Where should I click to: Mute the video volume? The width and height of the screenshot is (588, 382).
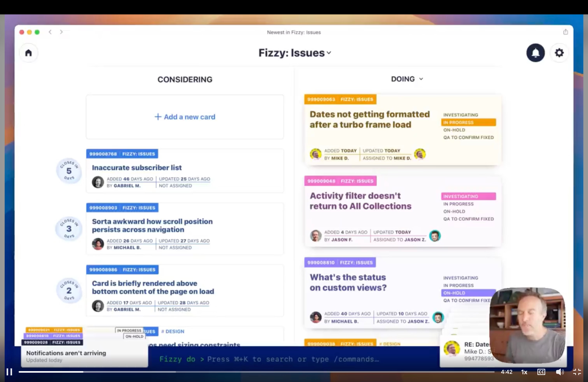(560, 372)
